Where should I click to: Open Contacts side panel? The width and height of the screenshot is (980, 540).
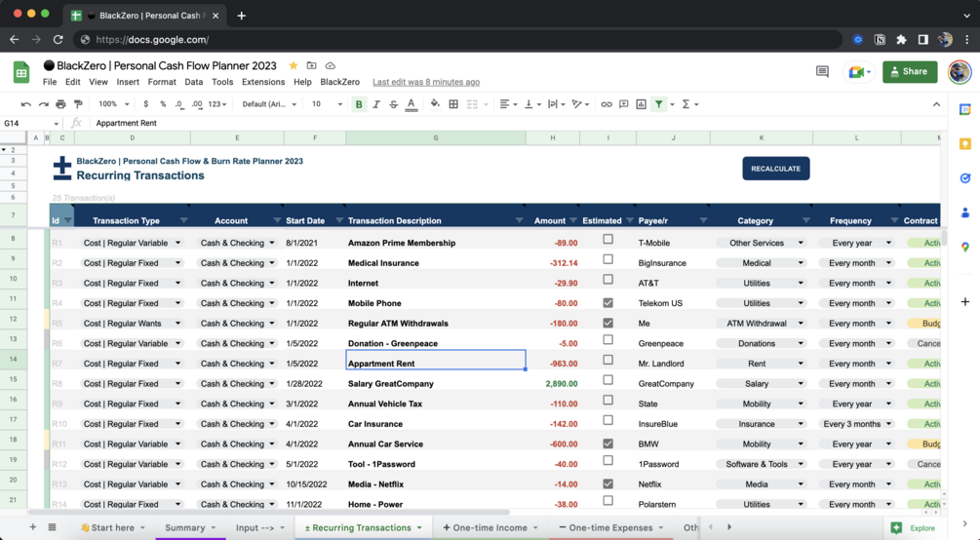point(965,213)
